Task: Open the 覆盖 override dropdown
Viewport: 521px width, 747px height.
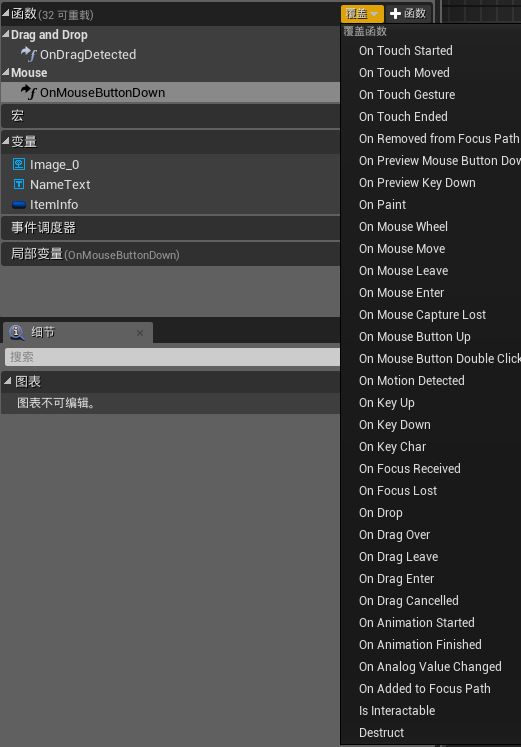Action: (362, 13)
